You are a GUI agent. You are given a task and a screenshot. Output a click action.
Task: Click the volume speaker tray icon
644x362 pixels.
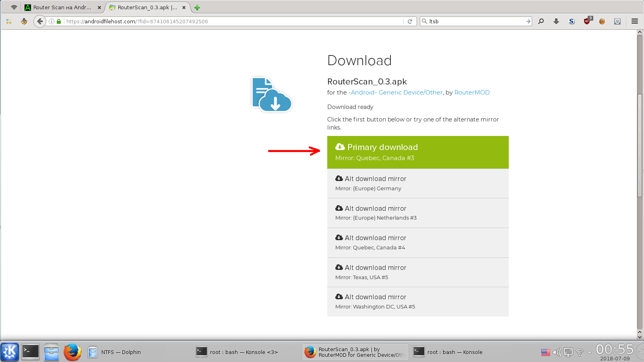pos(557,352)
